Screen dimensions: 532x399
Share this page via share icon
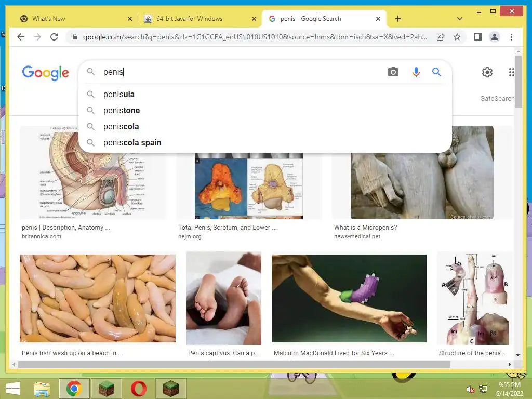click(x=441, y=37)
